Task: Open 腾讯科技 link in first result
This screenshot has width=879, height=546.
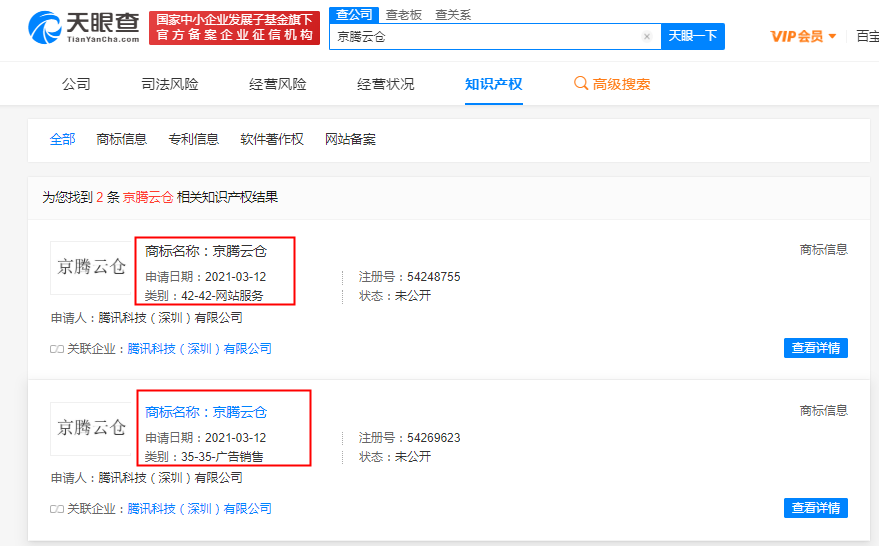Action: (200, 349)
